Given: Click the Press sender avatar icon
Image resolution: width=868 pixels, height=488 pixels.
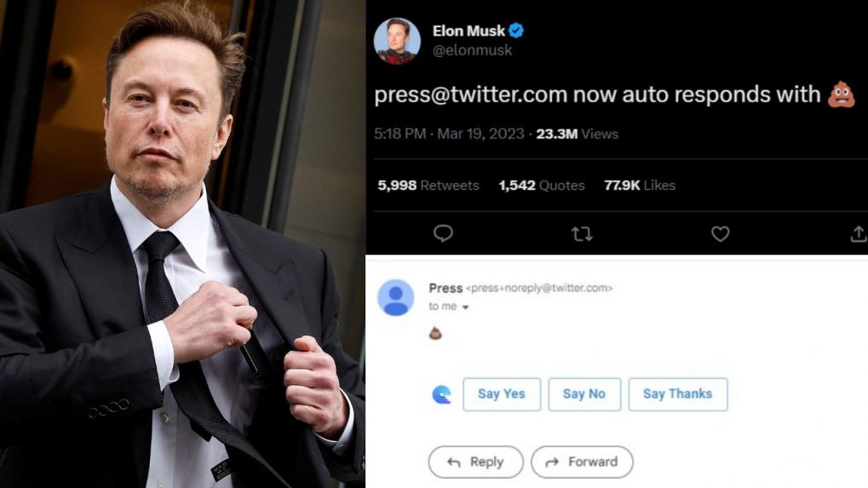Looking at the screenshot, I should (396, 298).
